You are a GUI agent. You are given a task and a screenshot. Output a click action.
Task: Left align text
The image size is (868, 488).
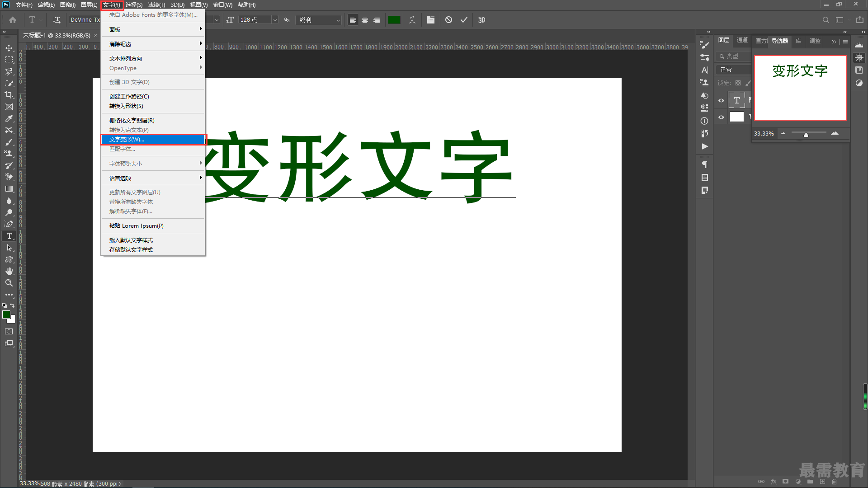point(353,20)
